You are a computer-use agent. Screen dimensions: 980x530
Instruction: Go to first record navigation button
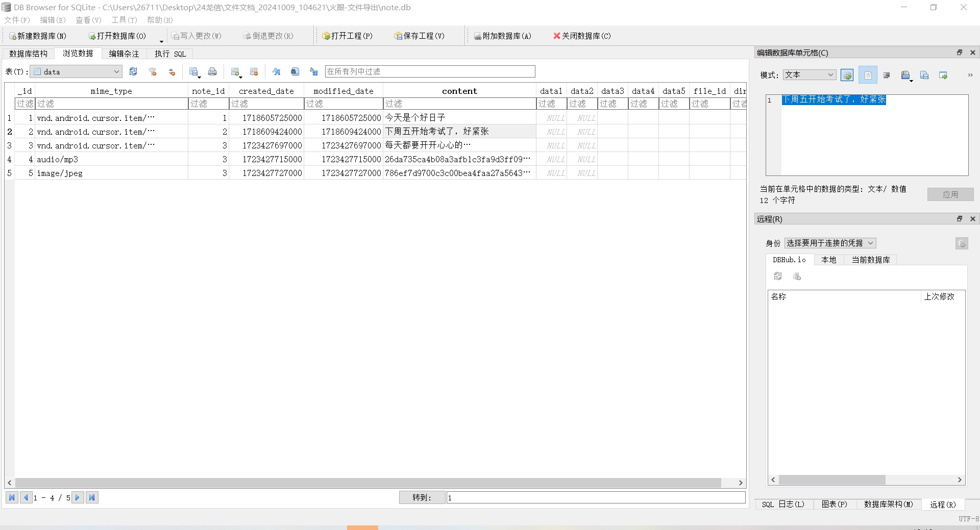(x=12, y=497)
